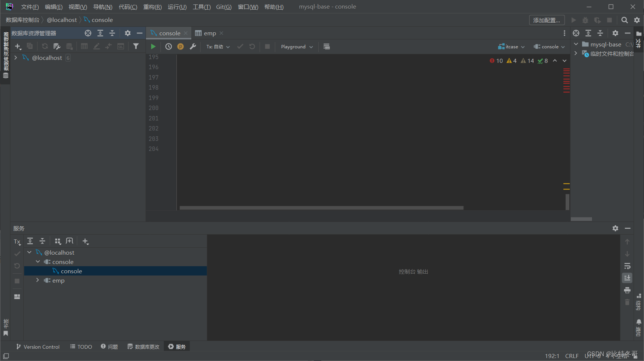
Task: Select the console editor tab
Action: (169, 33)
